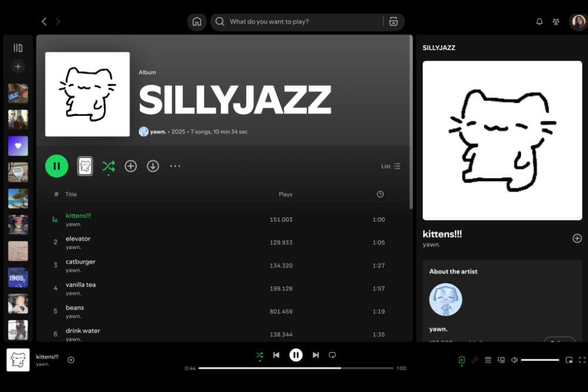The image size is (588, 392).
Task: Skip to the previous track
Action: coord(276,355)
